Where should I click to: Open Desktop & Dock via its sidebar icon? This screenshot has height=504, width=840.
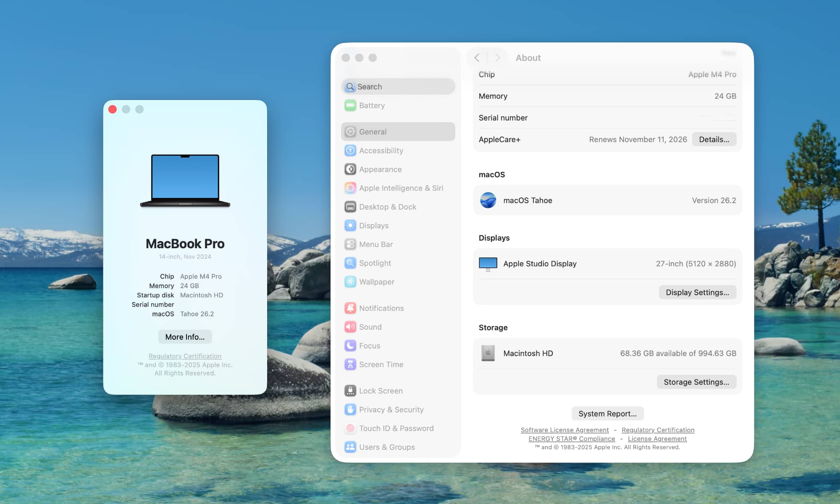[350, 207]
